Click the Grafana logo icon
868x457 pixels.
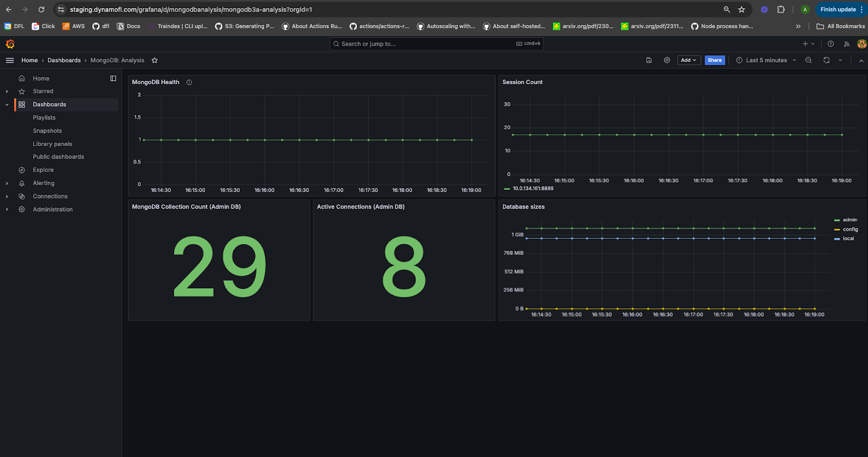pos(10,44)
